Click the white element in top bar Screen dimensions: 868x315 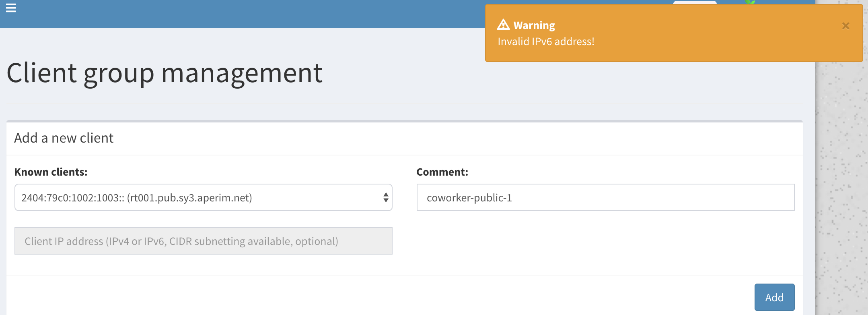tap(695, 2)
